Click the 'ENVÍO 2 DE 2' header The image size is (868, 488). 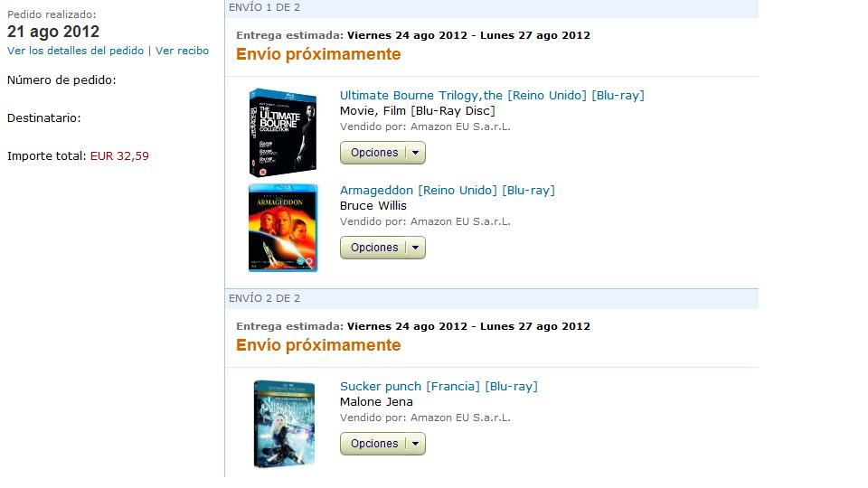pos(265,298)
